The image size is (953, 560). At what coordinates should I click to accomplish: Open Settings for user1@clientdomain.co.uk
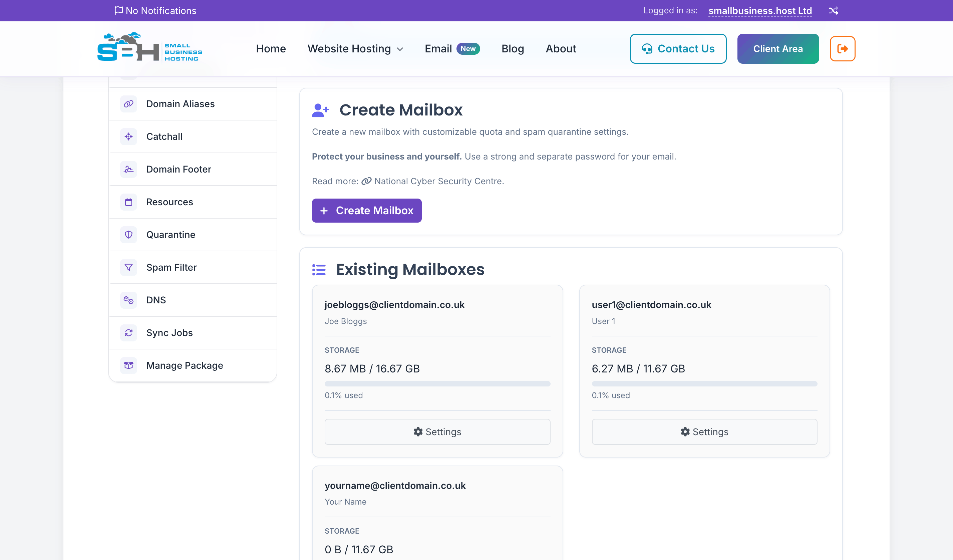click(704, 432)
